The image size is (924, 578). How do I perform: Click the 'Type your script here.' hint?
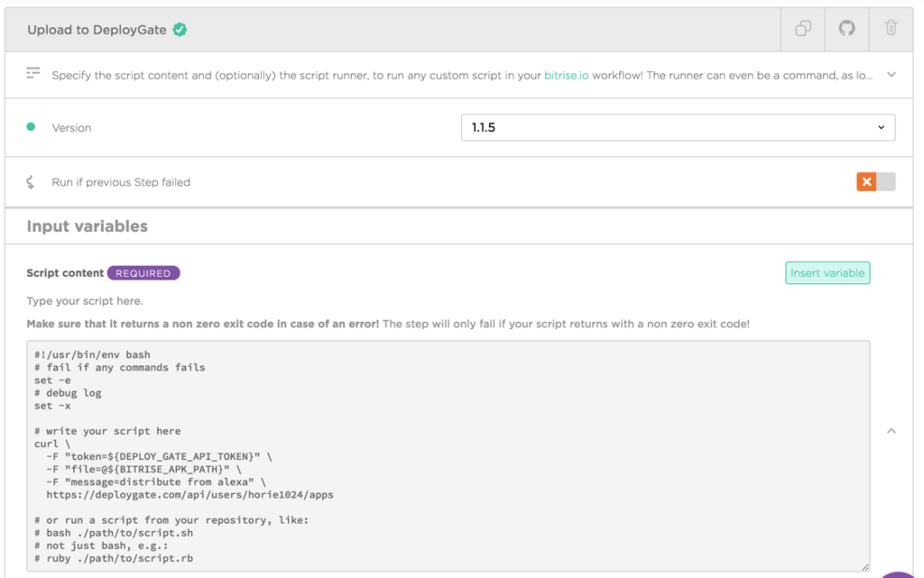[85, 301]
